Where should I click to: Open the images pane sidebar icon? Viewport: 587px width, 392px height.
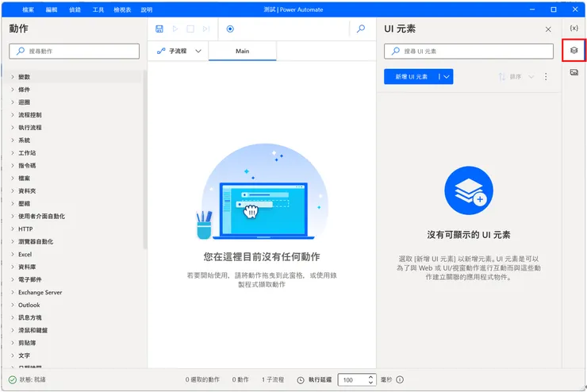coord(574,72)
